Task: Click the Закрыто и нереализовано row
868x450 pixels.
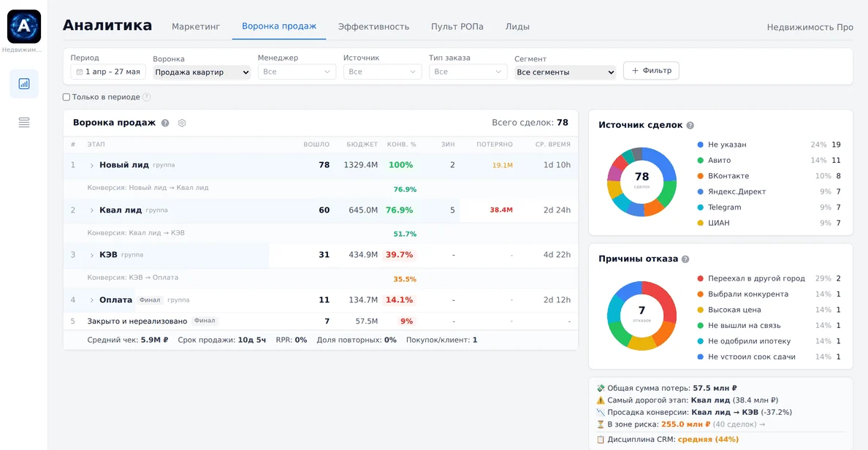Action: tap(321, 321)
